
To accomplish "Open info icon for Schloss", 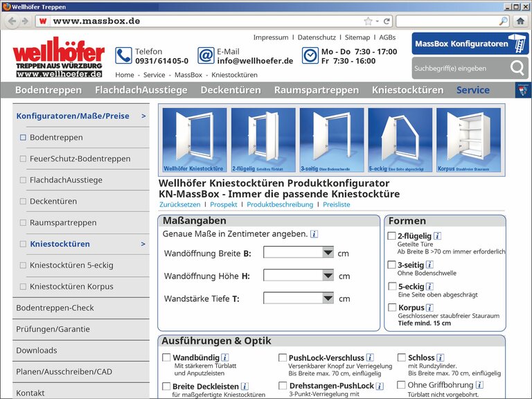I will (440, 357).
